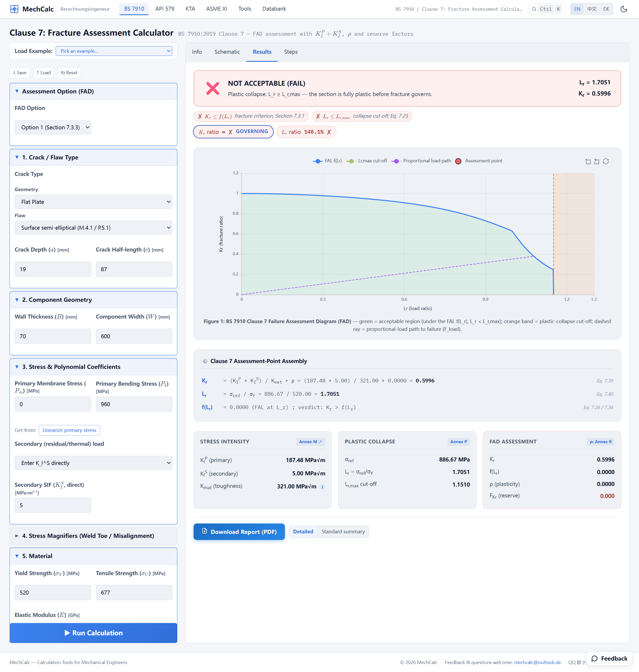Toggle Assessment point legend red swatch
Screen dimensions: 639x672
point(458,161)
